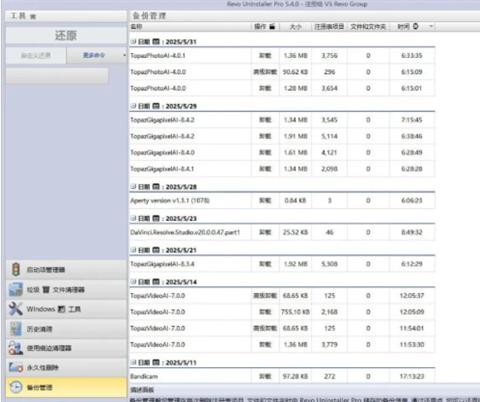Collapse the 2025/5/29 date group
Viewport: 480px width, 402px height.
click(x=133, y=106)
